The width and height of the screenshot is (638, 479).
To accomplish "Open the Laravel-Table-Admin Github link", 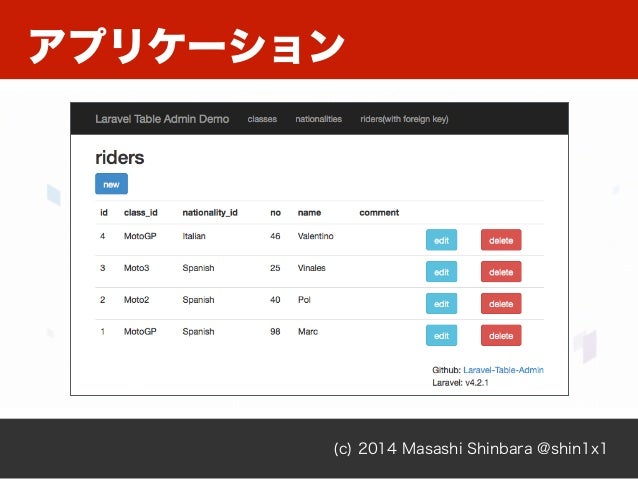I will [x=503, y=370].
